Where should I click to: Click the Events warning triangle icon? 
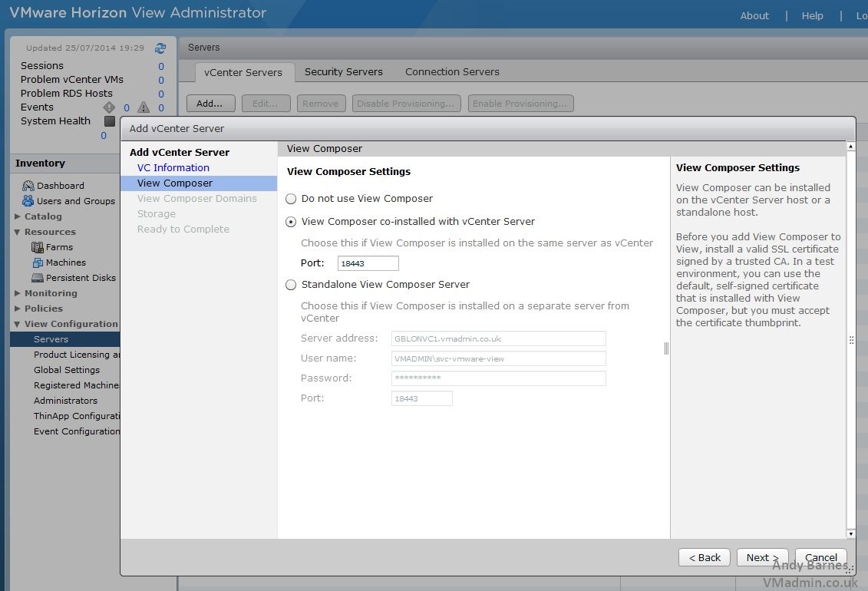(144, 107)
